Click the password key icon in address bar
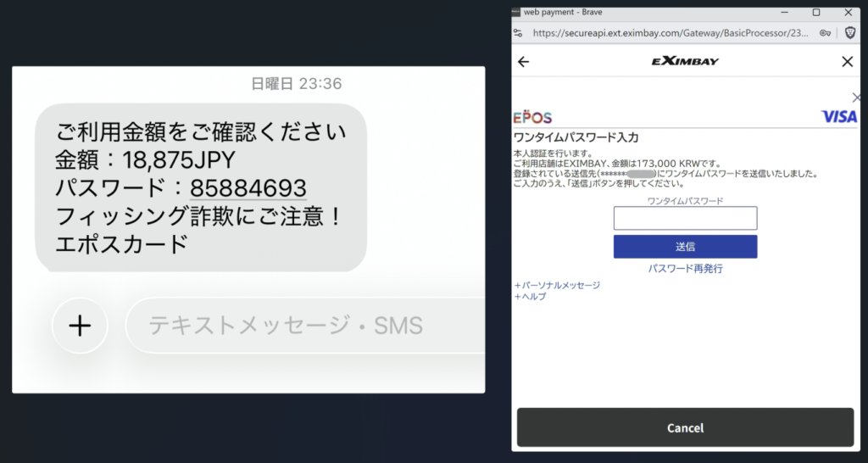This screenshot has width=868, height=463. 826,33
